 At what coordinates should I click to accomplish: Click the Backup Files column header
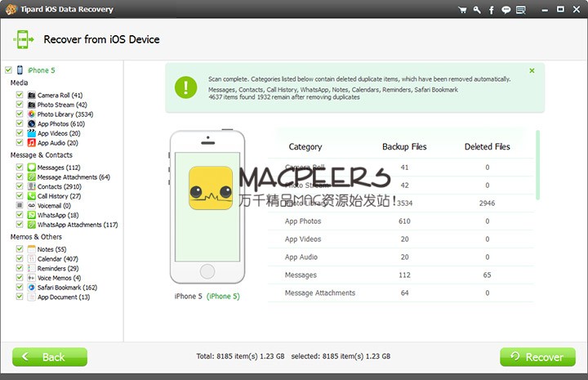(x=404, y=146)
